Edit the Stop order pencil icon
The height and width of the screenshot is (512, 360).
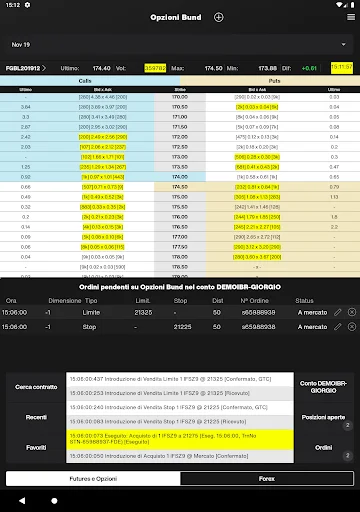[x=338, y=327]
